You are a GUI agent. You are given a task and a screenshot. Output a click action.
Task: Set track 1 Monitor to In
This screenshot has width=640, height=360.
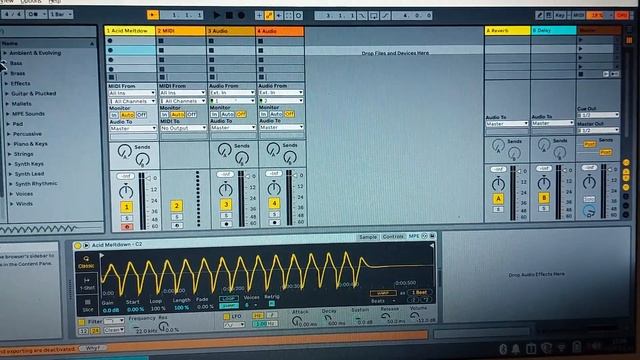(x=114, y=115)
